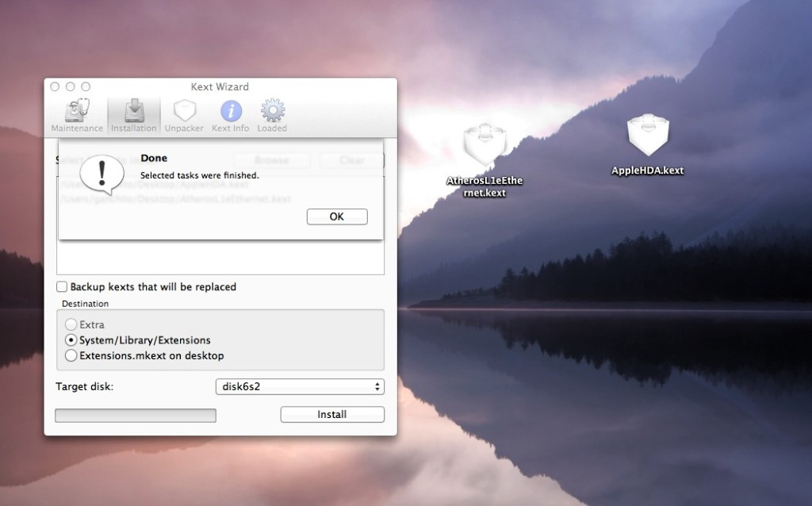Click the installation progress bar
This screenshot has width=812, height=506.
pyautogui.click(x=136, y=416)
